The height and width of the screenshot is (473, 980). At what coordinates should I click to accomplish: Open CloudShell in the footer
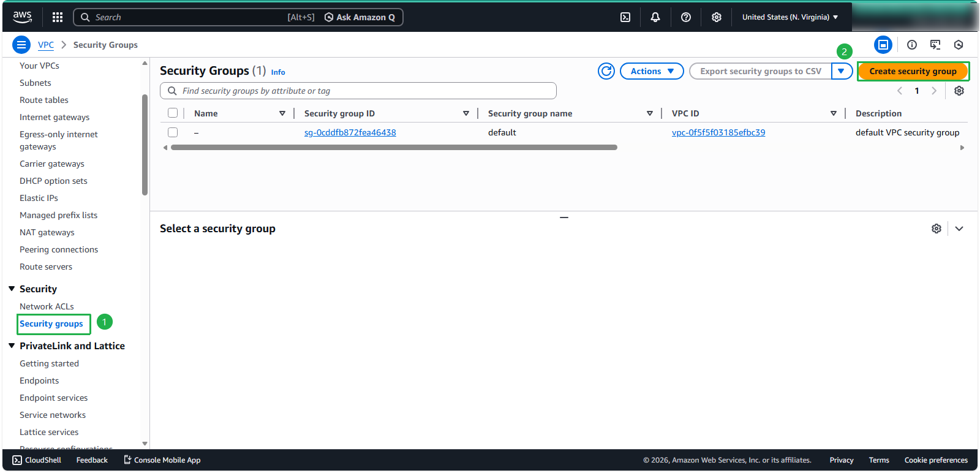pos(37,460)
